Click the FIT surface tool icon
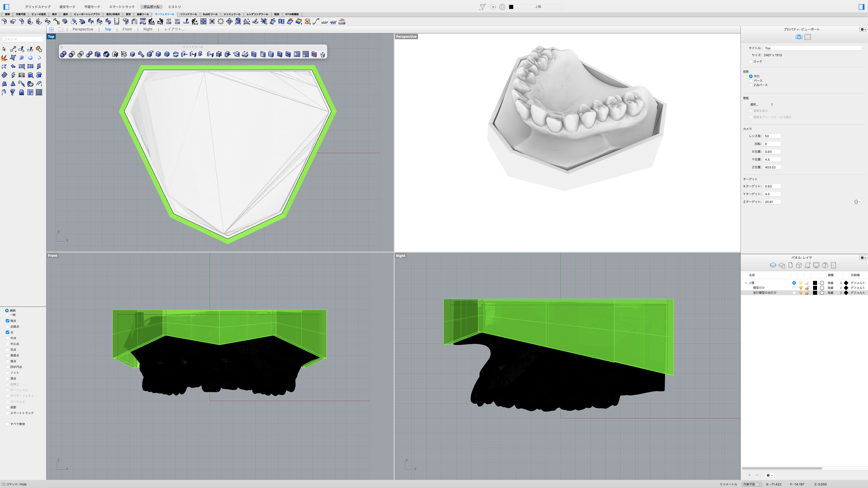 (169, 21)
